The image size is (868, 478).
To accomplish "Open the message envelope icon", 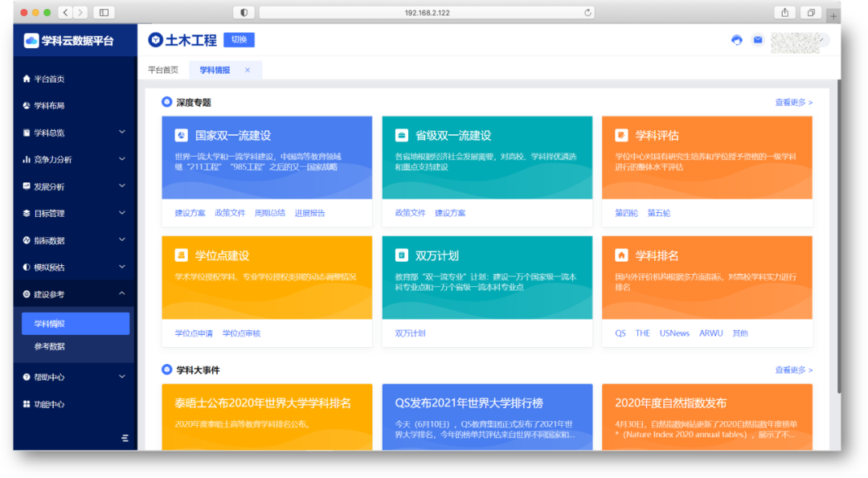I will point(758,39).
